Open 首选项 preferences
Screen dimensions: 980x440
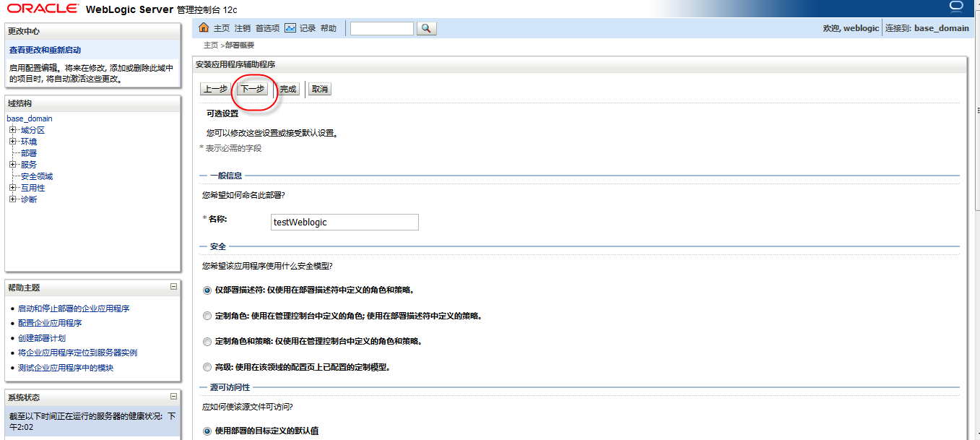pyautogui.click(x=267, y=28)
